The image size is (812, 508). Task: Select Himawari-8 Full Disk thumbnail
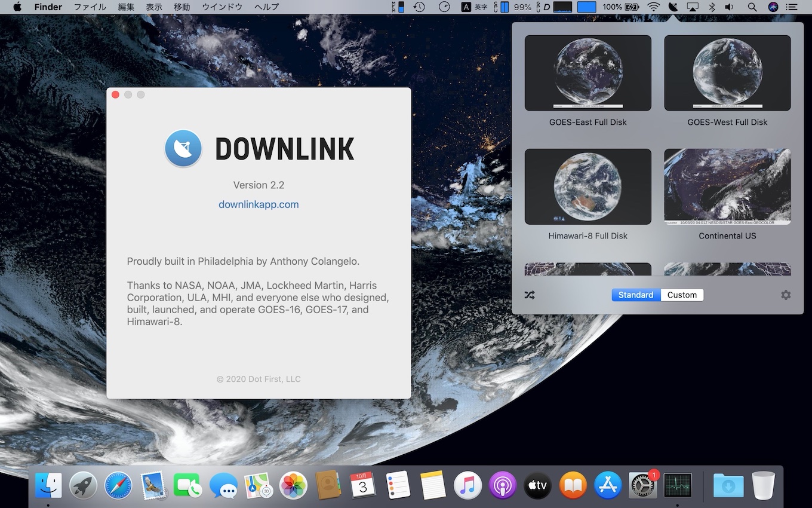[x=588, y=186]
